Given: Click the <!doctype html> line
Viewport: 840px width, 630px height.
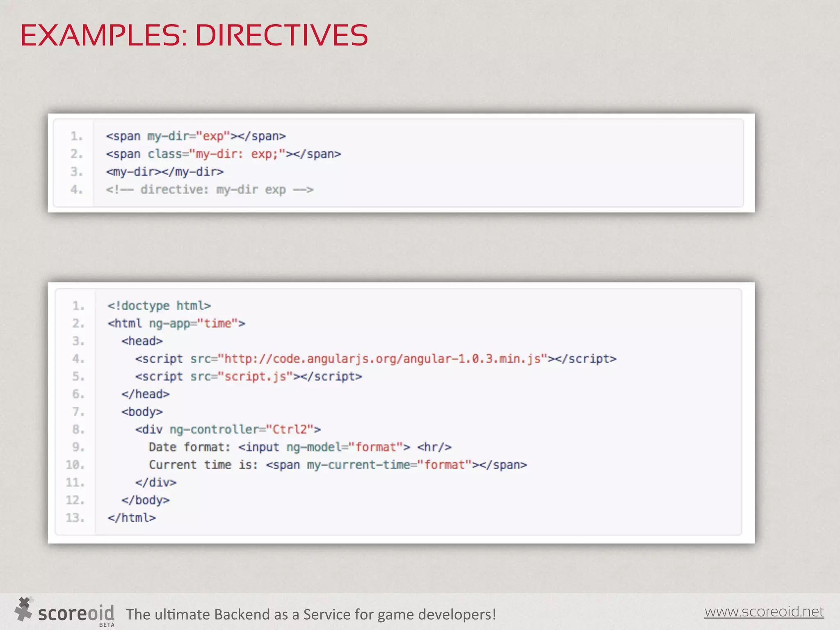Looking at the screenshot, I should point(159,306).
